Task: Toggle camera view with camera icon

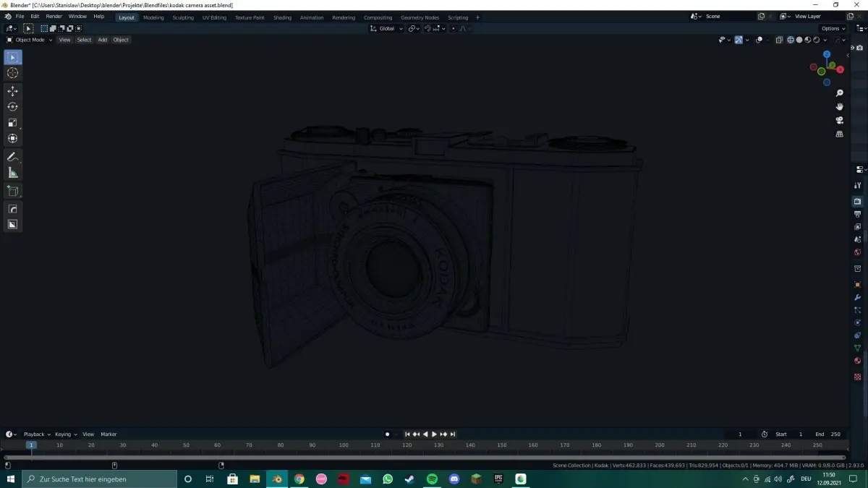Action: tap(840, 120)
